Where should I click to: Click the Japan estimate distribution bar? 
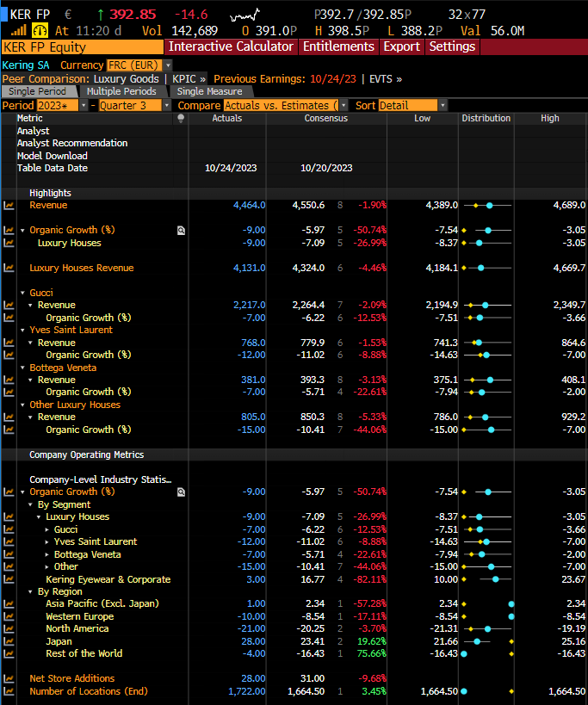pos(487,641)
